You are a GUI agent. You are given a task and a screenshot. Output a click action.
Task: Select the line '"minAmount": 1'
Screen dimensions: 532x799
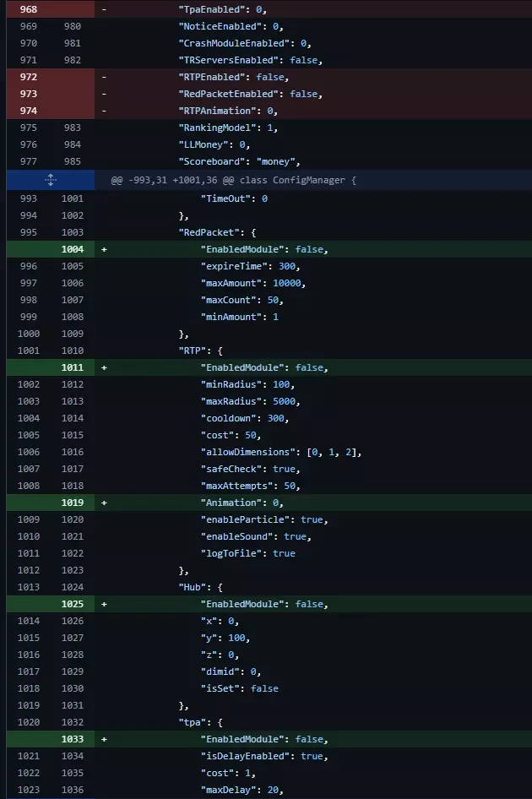click(x=239, y=317)
